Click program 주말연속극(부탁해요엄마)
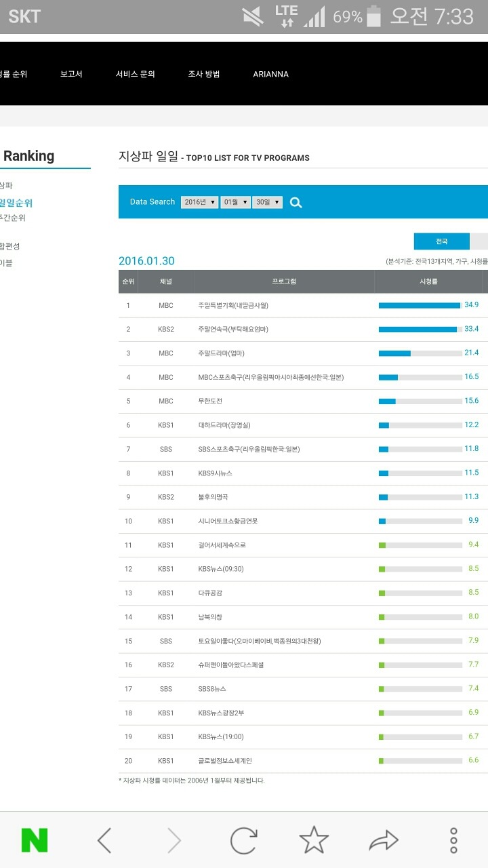488x868 pixels. [233, 329]
